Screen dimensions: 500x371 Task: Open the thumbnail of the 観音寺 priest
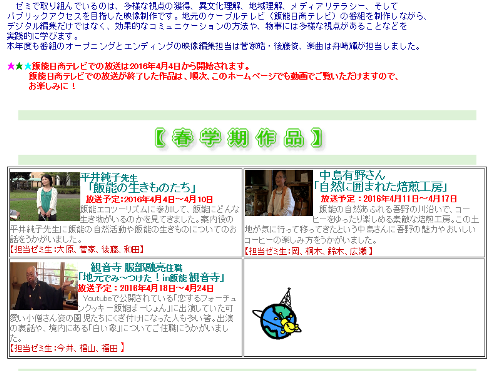tap(44, 286)
